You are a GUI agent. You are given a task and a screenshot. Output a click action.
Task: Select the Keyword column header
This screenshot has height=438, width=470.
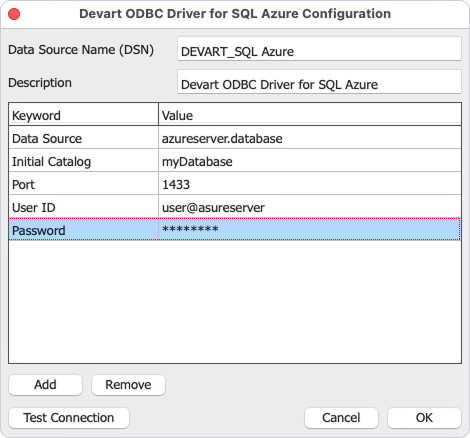point(83,114)
